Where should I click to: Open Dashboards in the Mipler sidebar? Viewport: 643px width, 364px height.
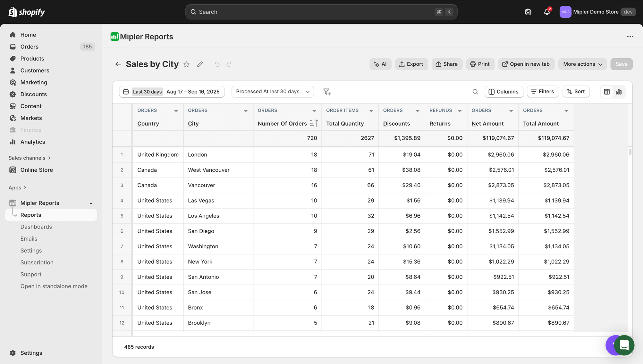[36, 227]
